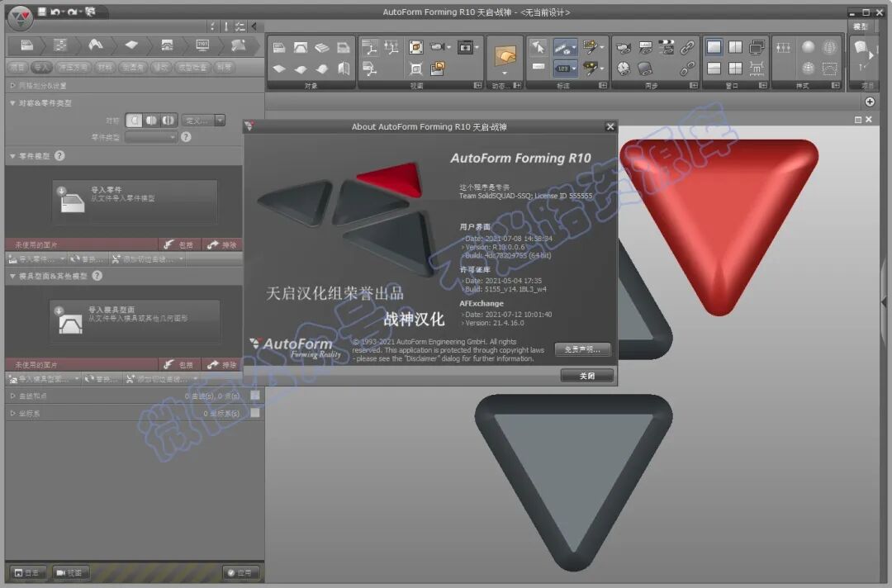892x588 pixels.
Task: Select the single window layout icon
Action: pos(714,47)
